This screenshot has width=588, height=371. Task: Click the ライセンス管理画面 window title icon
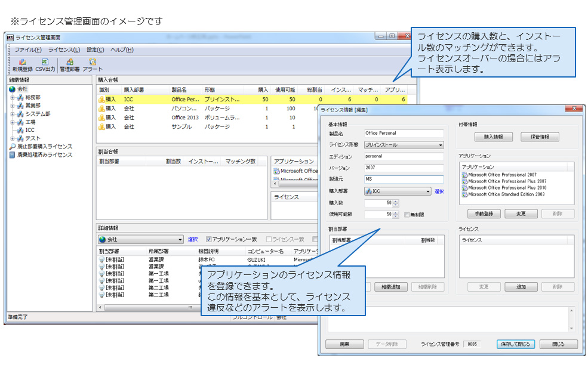pos(10,38)
